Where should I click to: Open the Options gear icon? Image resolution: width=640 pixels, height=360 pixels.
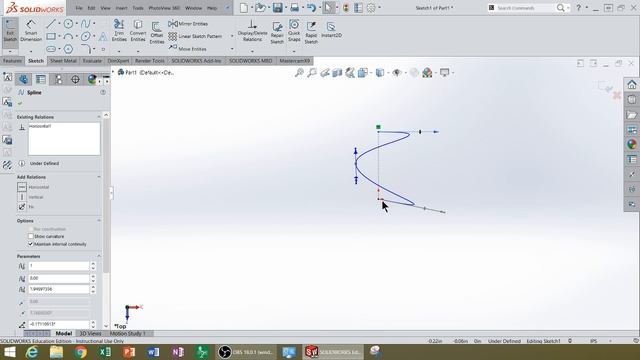pos(371,8)
